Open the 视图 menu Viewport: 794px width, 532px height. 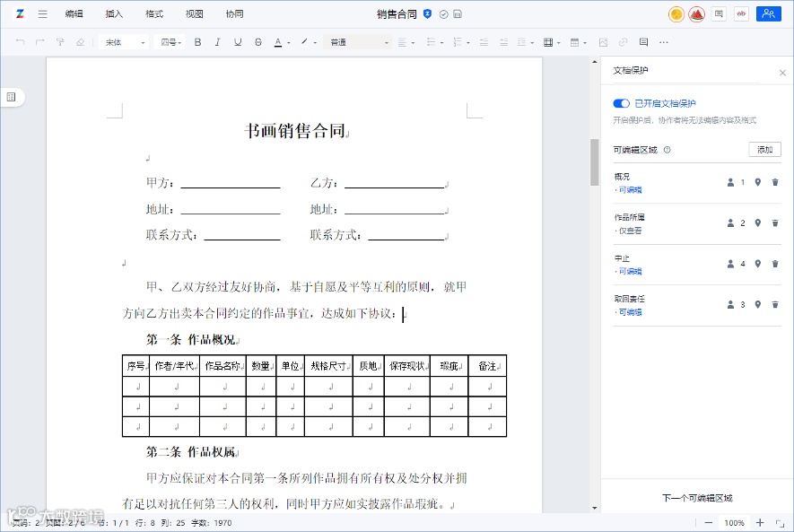(x=194, y=14)
